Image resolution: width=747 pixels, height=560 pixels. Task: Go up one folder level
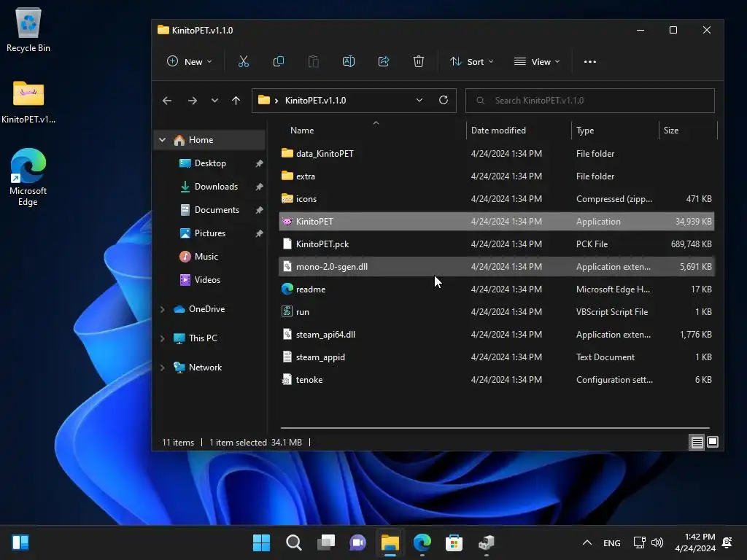click(236, 101)
